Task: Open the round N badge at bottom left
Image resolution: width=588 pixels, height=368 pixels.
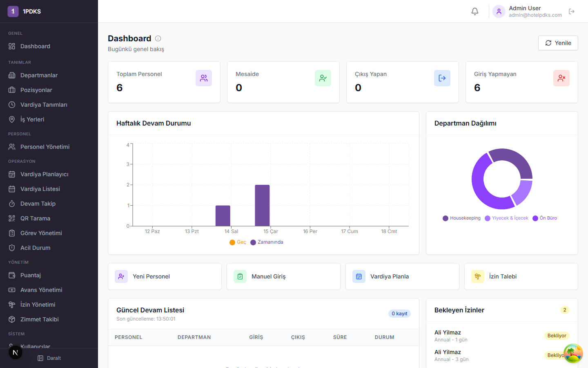Action: click(x=16, y=352)
